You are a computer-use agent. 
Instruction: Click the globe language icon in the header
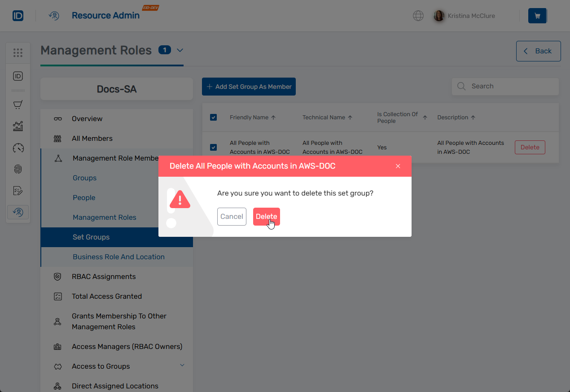(x=418, y=16)
